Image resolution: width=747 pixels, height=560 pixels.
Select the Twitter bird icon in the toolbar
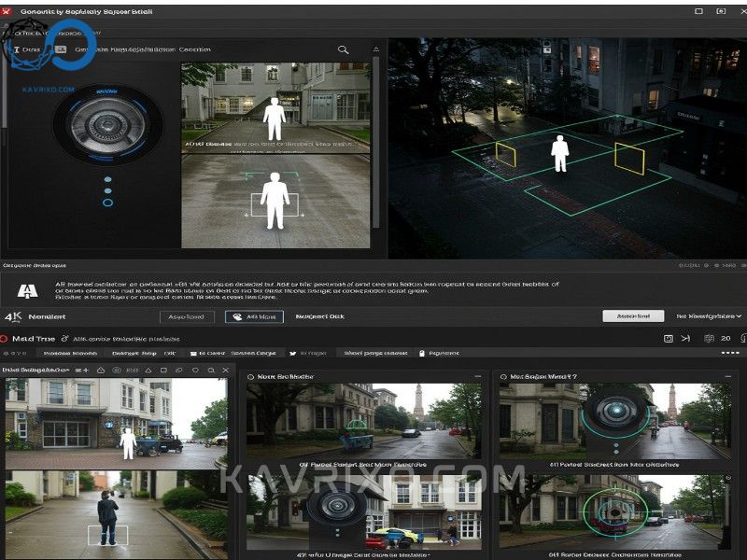point(294,354)
